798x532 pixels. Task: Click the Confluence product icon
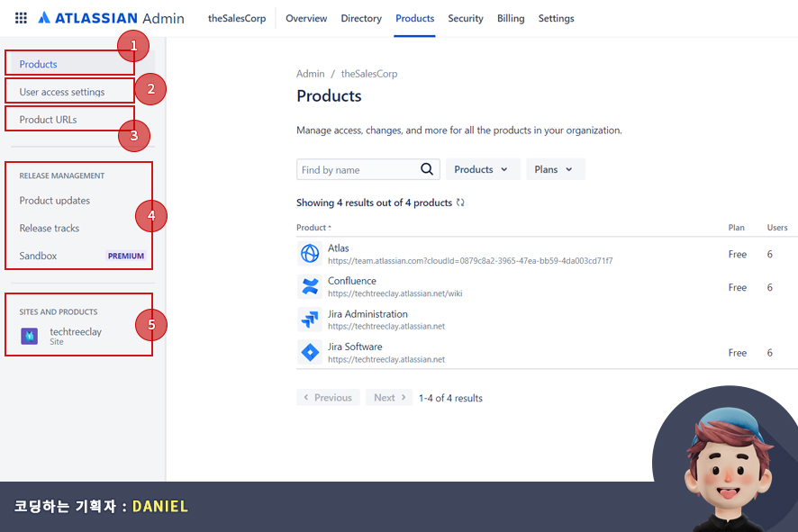pyautogui.click(x=310, y=286)
